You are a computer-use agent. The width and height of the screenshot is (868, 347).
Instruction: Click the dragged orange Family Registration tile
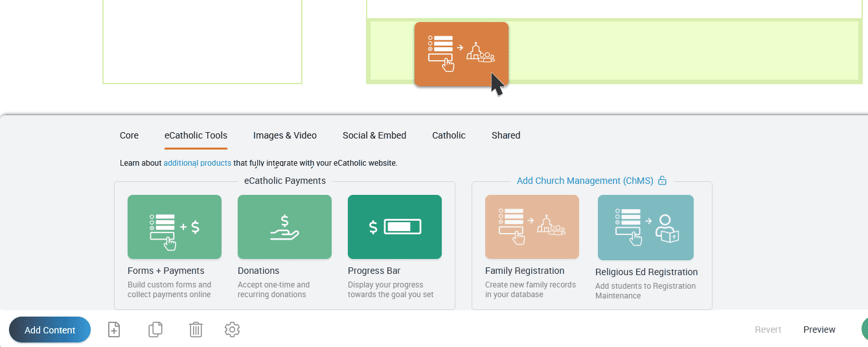[461, 54]
